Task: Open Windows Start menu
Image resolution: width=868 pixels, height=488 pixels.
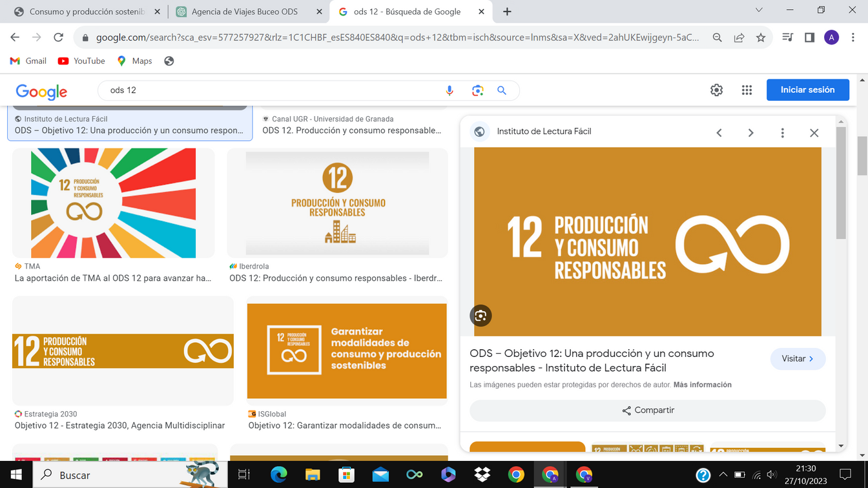Action: 16,474
